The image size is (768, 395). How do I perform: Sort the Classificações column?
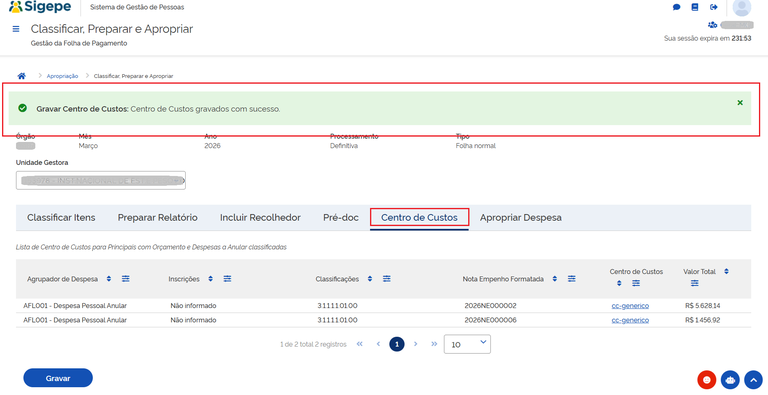(370, 279)
